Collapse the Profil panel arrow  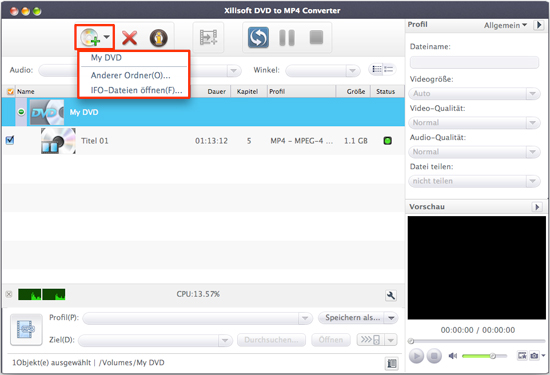pos(538,25)
